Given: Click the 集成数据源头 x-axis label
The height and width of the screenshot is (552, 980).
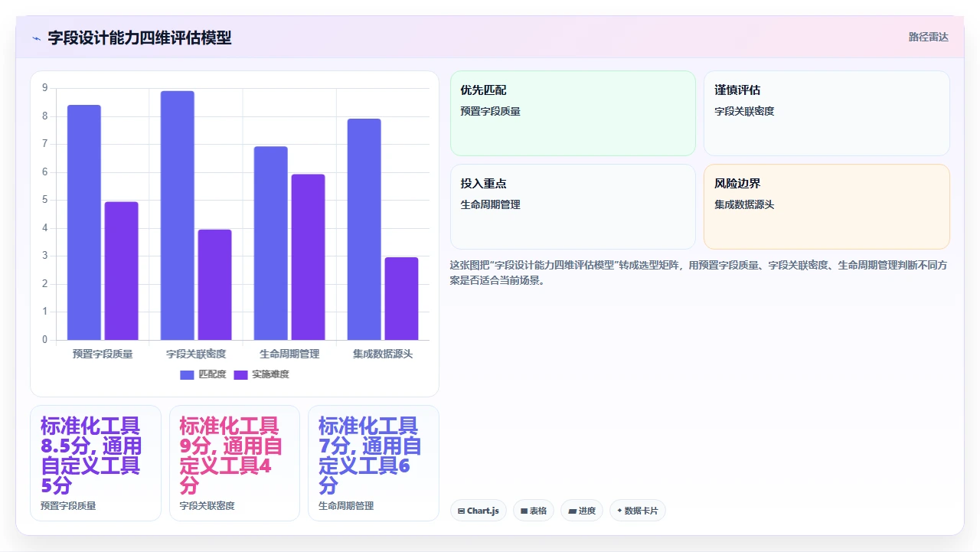Looking at the screenshot, I should coord(383,354).
